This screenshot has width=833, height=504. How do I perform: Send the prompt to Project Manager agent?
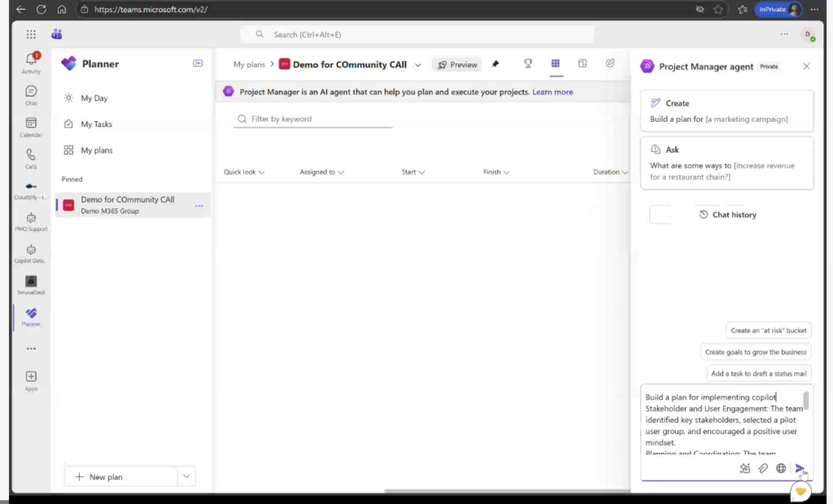coord(800,468)
